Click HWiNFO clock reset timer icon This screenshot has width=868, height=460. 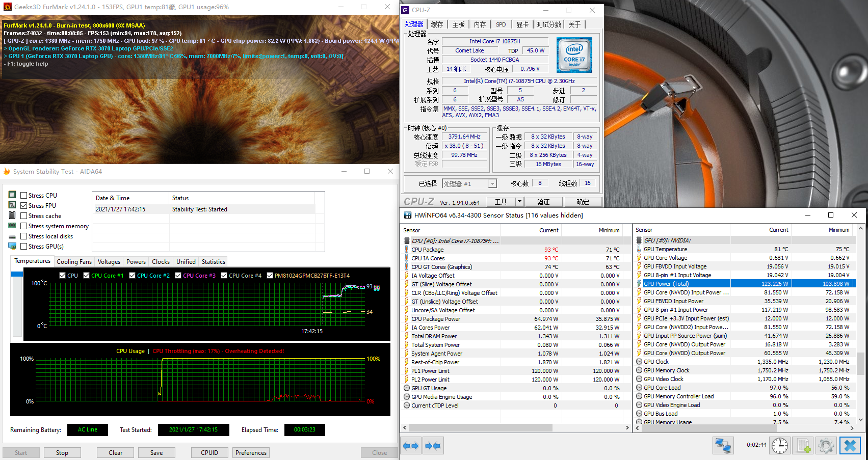tap(780, 446)
